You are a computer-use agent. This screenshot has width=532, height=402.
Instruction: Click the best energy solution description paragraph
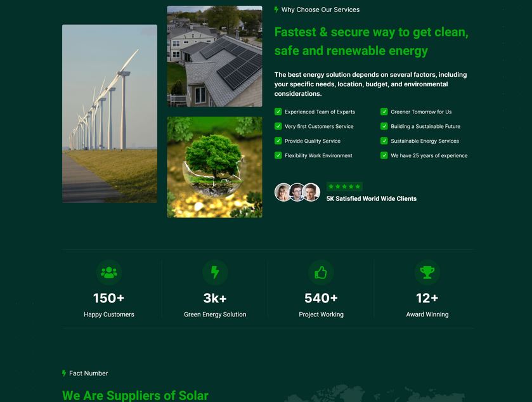(x=370, y=84)
